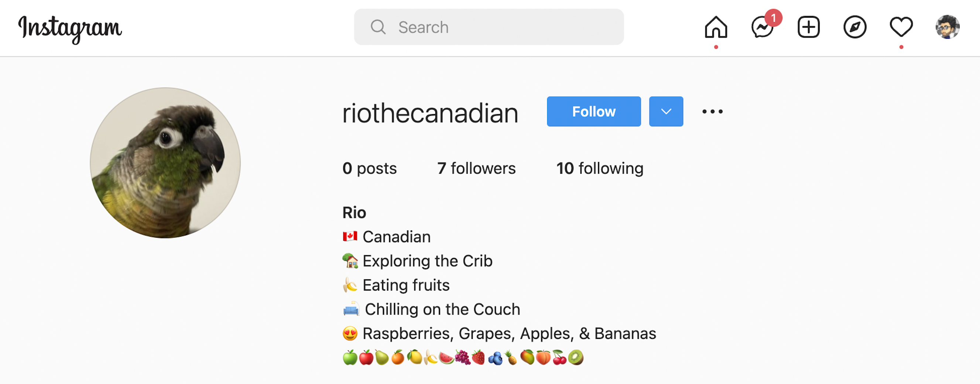Image resolution: width=980 pixels, height=384 pixels.
Task: Open the parrot profile picture
Action: [x=165, y=163]
